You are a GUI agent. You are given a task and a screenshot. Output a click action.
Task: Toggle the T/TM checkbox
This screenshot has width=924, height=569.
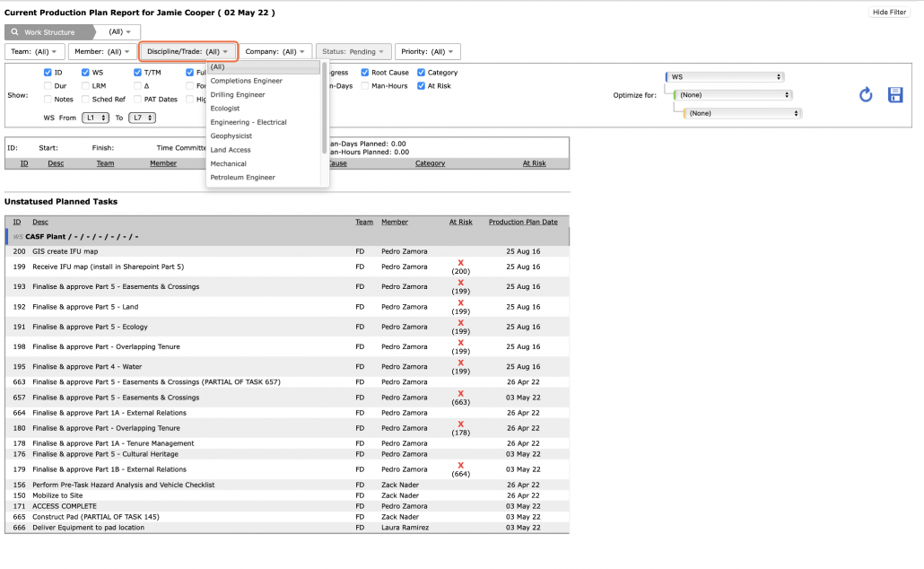[137, 73]
